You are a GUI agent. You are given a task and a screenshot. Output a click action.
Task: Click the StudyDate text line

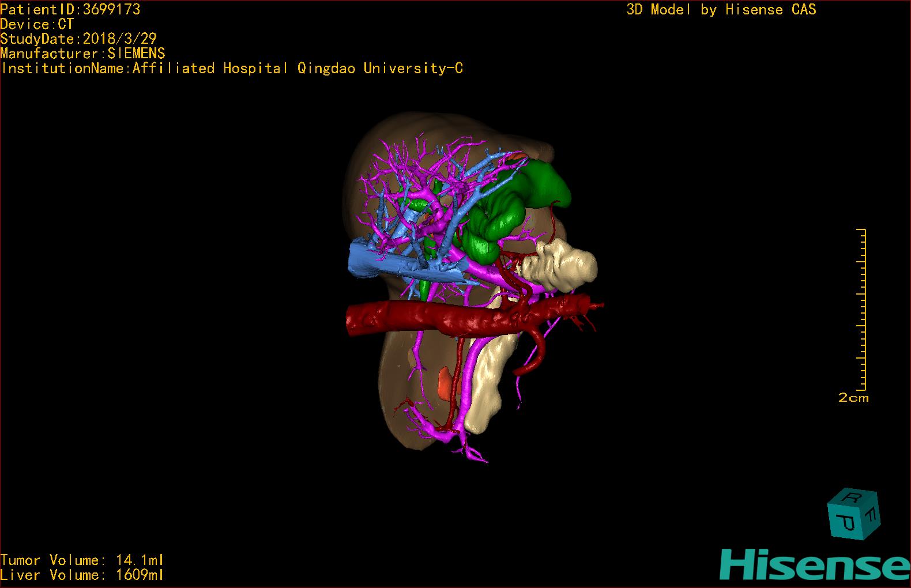pyautogui.click(x=78, y=39)
